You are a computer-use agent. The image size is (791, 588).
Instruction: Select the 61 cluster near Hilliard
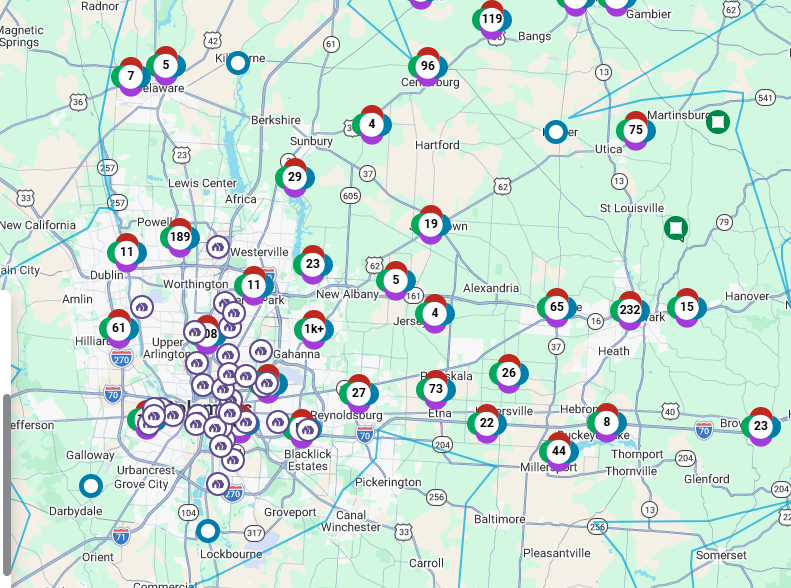[x=119, y=328]
